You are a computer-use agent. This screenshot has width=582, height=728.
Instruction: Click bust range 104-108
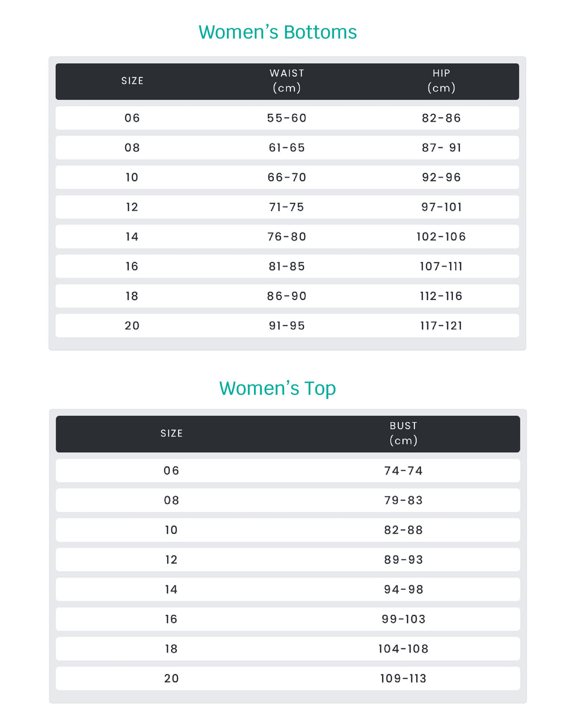404,649
